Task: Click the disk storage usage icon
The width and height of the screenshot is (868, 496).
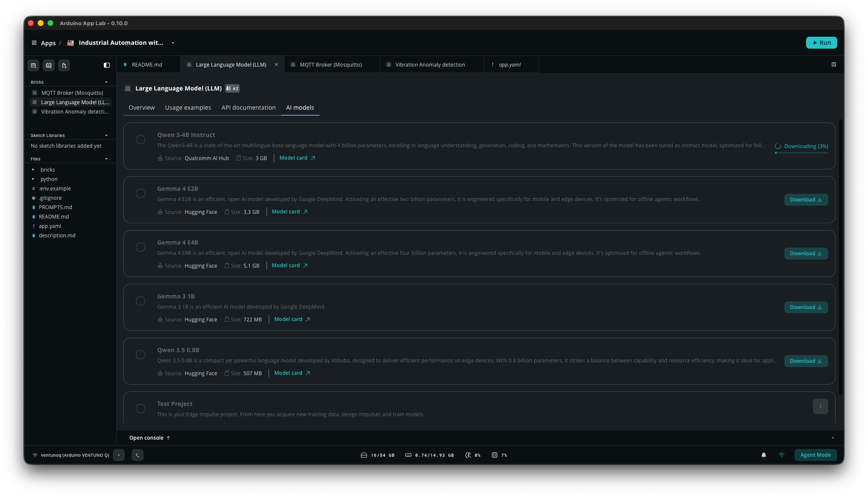Action: (x=364, y=455)
